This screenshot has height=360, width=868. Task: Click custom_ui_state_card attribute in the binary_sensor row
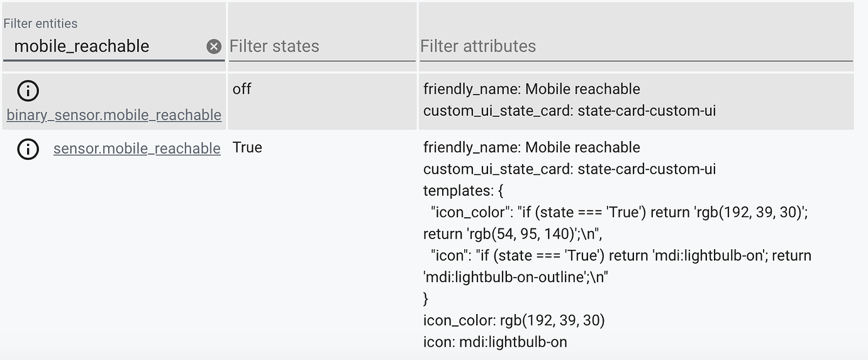pyautogui.click(x=569, y=111)
